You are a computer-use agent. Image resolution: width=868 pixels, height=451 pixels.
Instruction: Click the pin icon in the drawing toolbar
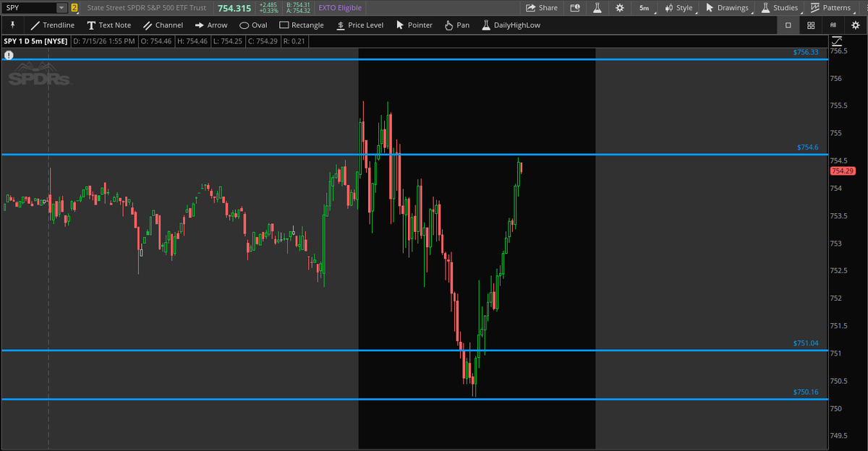[12, 25]
